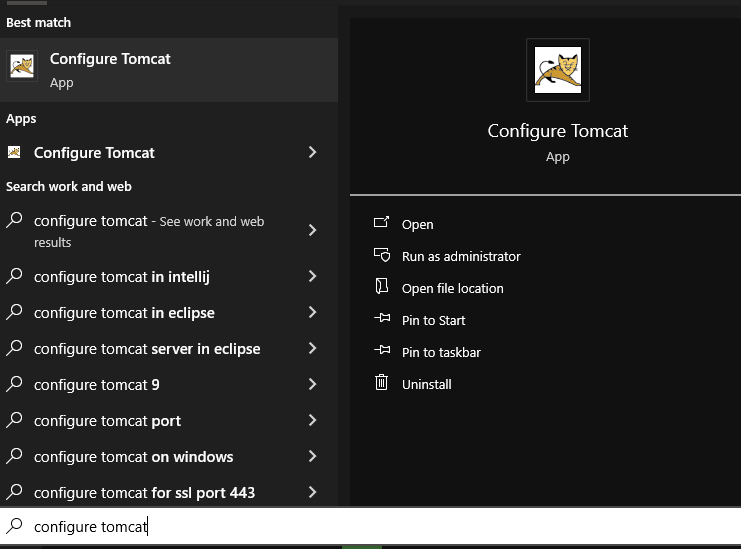Screen dimensions: 741x549
Task: Click 'Configure Tomcat' title in preview pane
Action: (558, 131)
